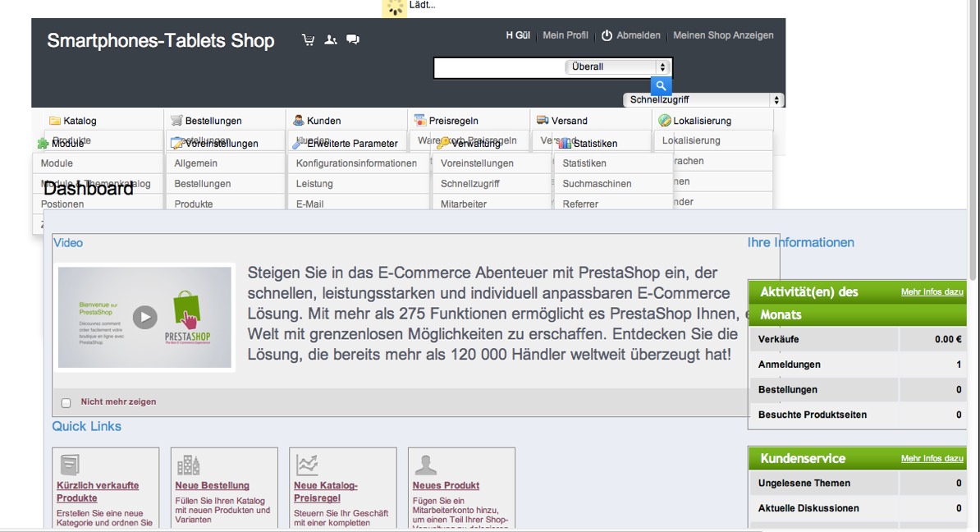Open the customers icon in header

tap(331, 39)
